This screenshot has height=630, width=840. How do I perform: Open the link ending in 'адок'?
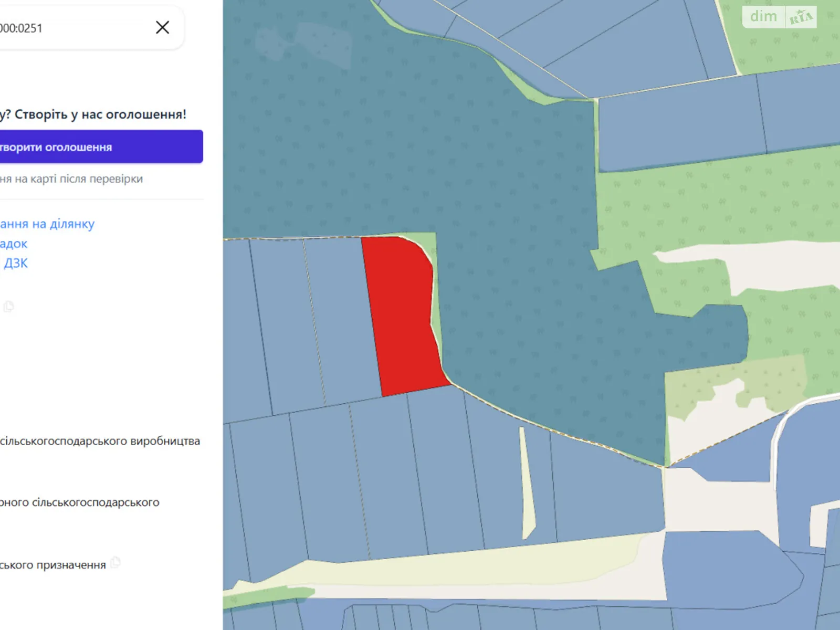pyautogui.click(x=14, y=244)
